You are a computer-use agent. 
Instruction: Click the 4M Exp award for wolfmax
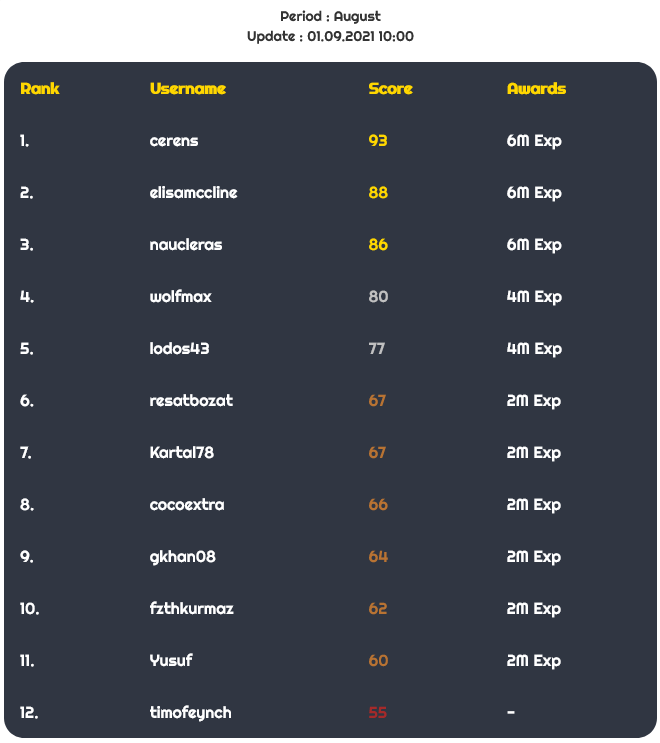(534, 297)
